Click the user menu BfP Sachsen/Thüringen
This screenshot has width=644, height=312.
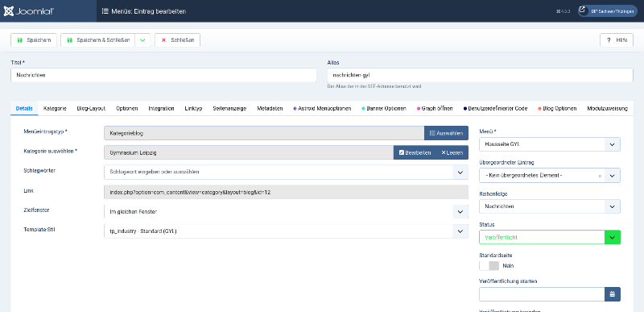[x=608, y=11]
